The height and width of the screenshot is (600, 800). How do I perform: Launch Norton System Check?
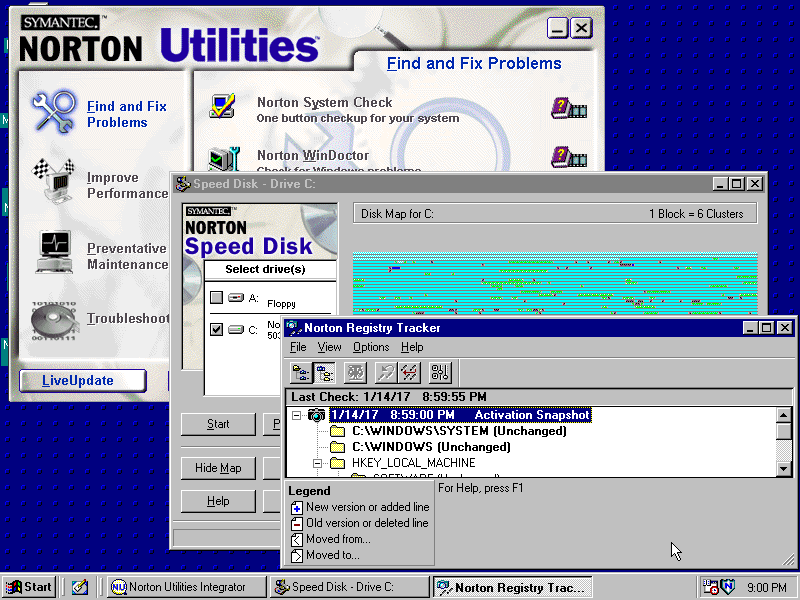(324, 102)
